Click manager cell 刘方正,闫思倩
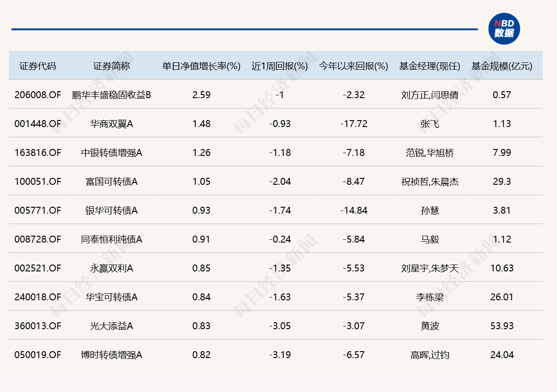This screenshot has height=392, width=557. click(430, 95)
